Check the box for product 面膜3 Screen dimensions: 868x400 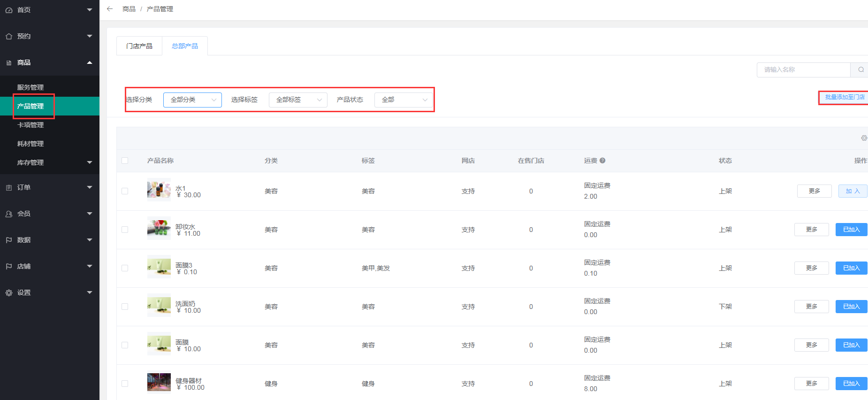pos(125,268)
